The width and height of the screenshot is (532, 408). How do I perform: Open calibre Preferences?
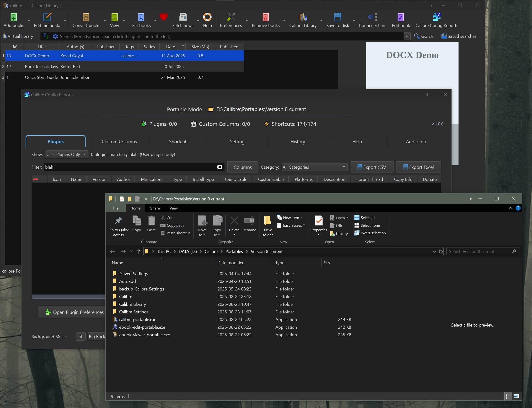(231, 17)
